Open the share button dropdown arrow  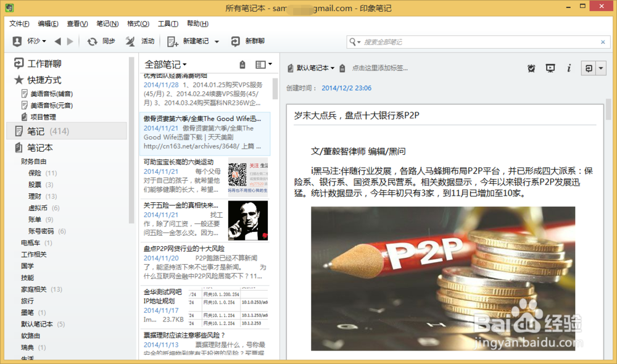click(601, 68)
